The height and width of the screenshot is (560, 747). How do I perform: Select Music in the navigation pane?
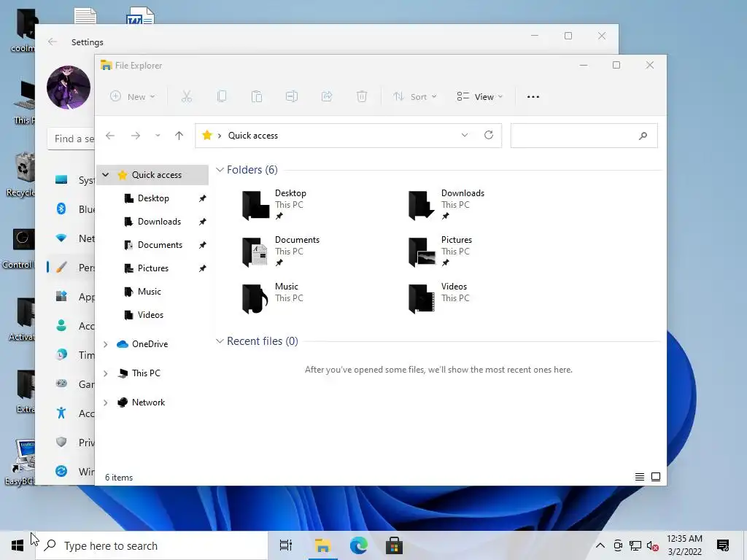tap(149, 292)
